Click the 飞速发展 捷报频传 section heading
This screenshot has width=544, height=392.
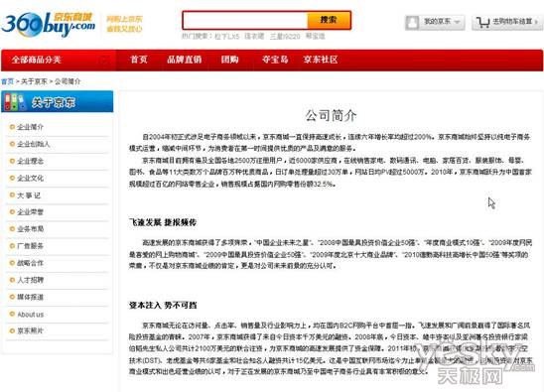click(x=163, y=222)
